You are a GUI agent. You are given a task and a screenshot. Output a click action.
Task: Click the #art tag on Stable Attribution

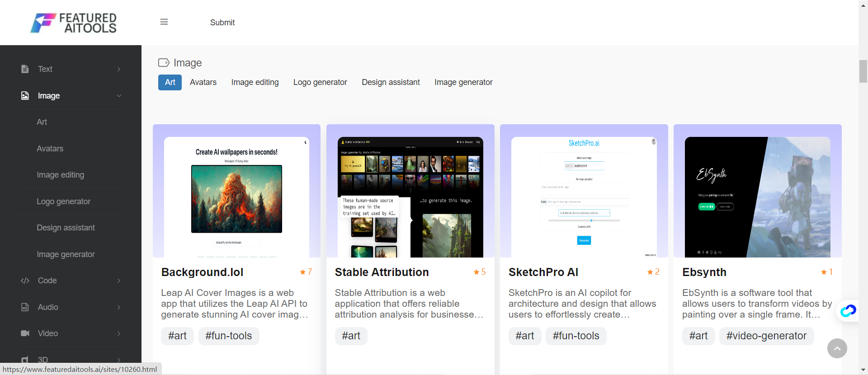(351, 336)
